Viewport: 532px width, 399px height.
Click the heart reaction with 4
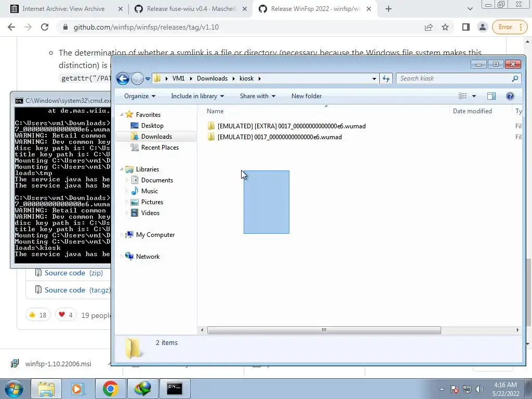(x=66, y=315)
